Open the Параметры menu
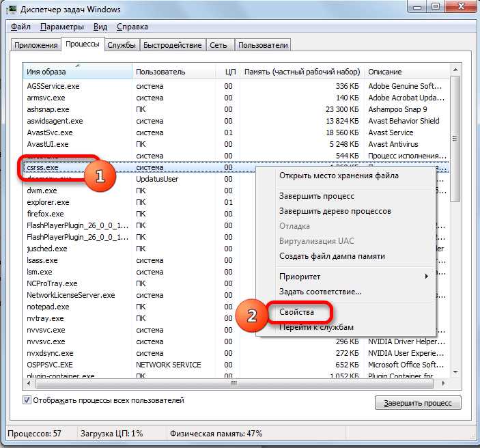This screenshot has height=448, width=480. [62, 27]
